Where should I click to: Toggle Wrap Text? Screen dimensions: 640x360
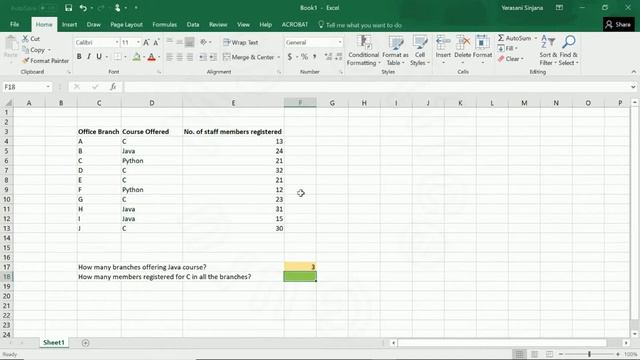pos(241,42)
